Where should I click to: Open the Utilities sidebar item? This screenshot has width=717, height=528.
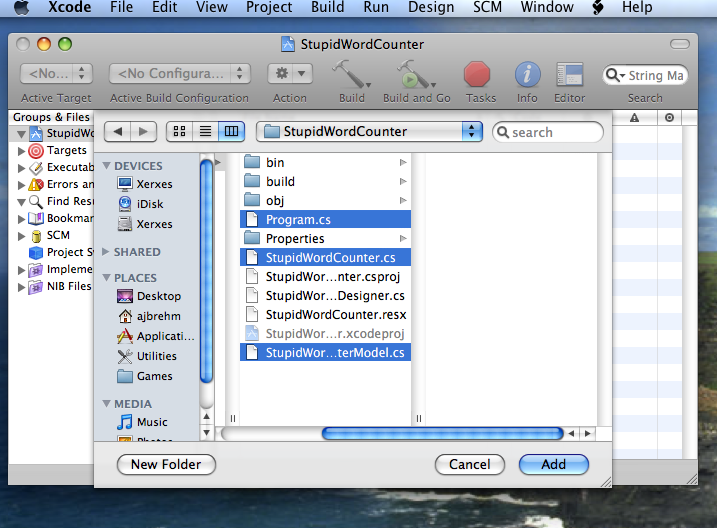pos(147,356)
